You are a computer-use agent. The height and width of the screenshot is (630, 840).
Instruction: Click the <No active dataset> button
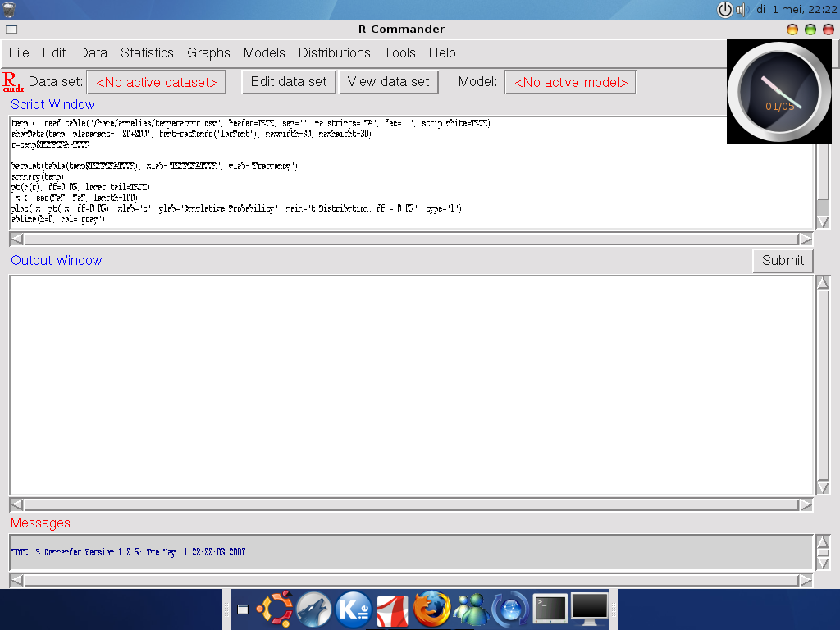[x=157, y=82]
